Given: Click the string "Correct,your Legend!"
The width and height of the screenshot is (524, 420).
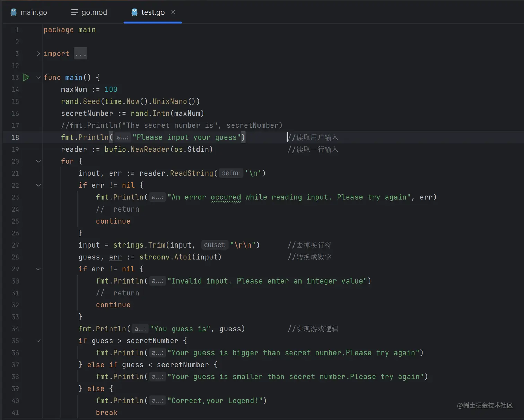Looking at the screenshot, I should pos(215,401).
